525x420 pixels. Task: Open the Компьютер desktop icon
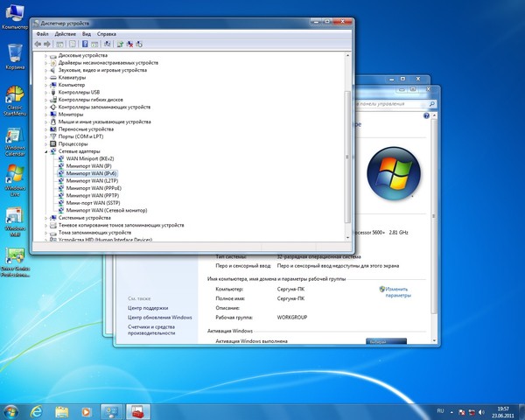(15, 16)
